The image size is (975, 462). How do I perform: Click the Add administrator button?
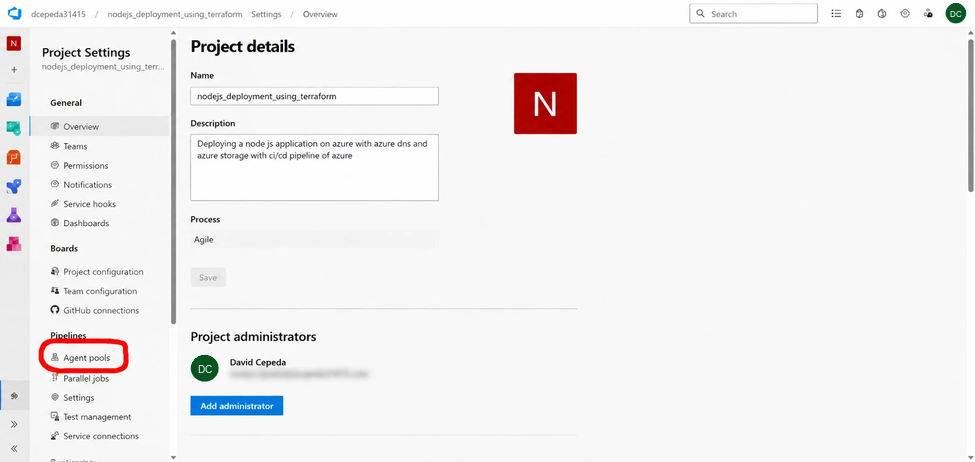pyautogui.click(x=236, y=405)
